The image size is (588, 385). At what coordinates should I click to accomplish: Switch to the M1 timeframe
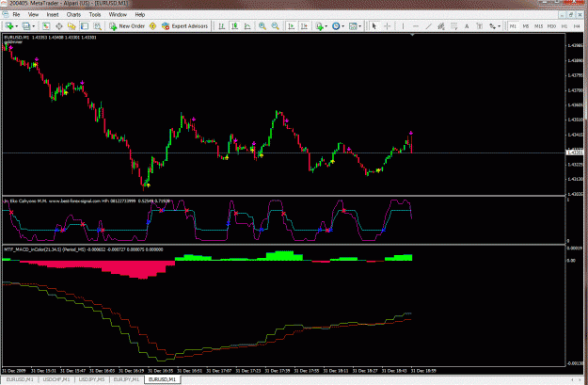(513, 26)
